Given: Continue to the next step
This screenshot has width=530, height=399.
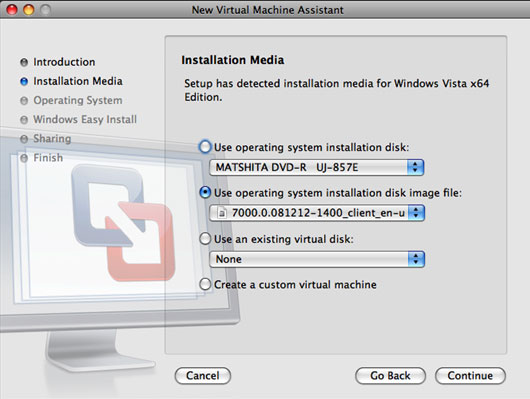Looking at the screenshot, I should 470,376.
